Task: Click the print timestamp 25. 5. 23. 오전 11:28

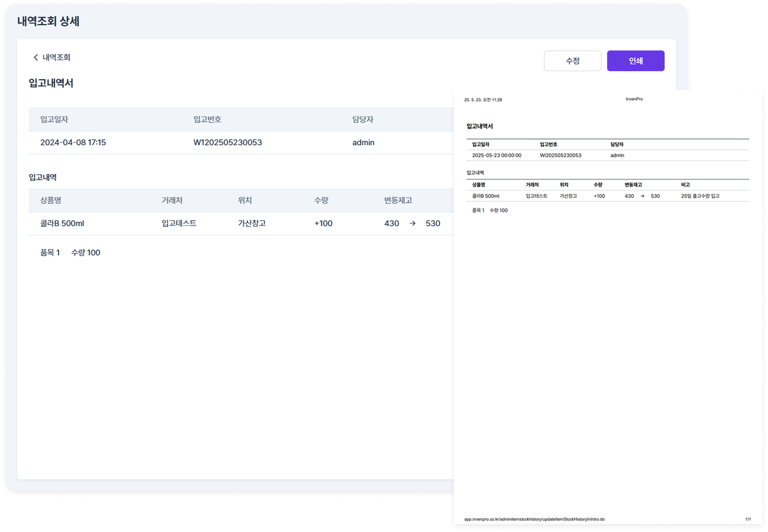Action: click(483, 100)
